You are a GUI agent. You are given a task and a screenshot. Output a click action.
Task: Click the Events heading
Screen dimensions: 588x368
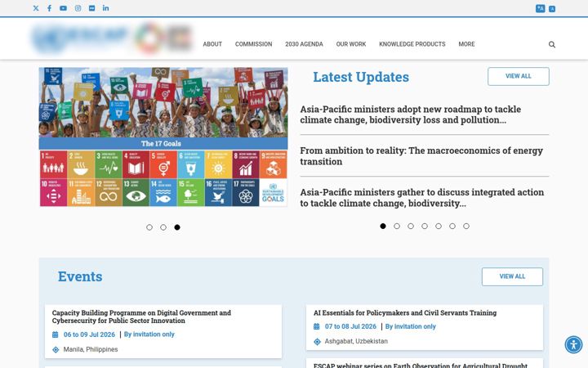[x=80, y=276]
